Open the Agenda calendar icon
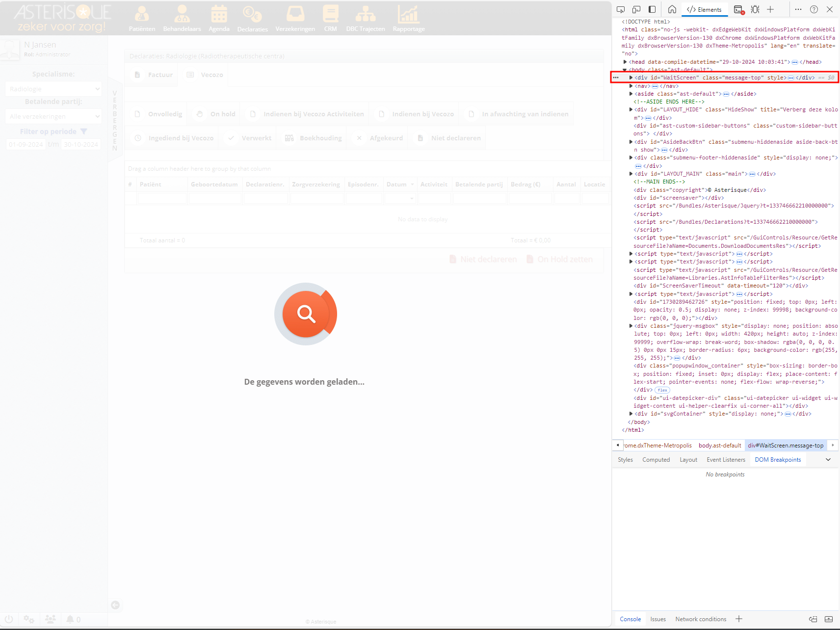This screenshot has width=840, height=630. point(219,14)
